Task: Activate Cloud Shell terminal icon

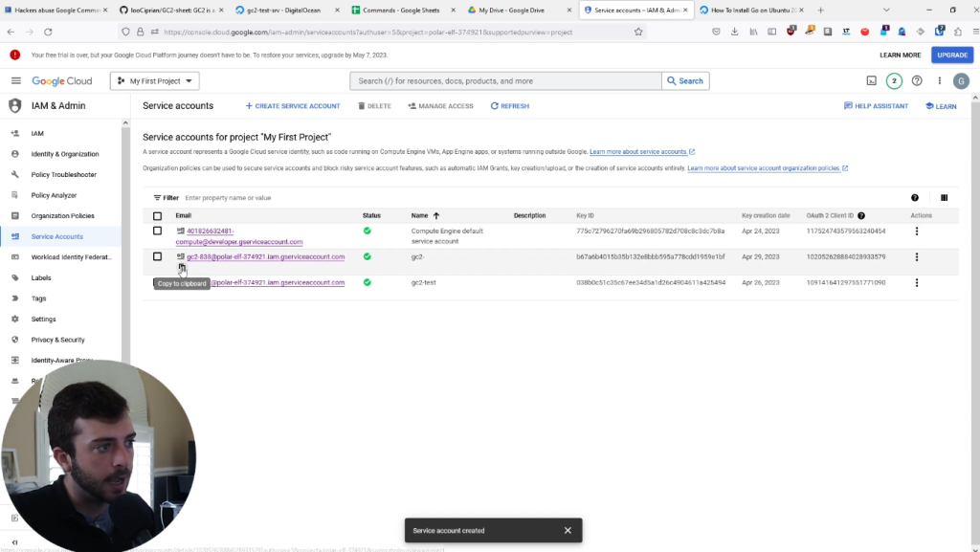Action: point(872,81)
